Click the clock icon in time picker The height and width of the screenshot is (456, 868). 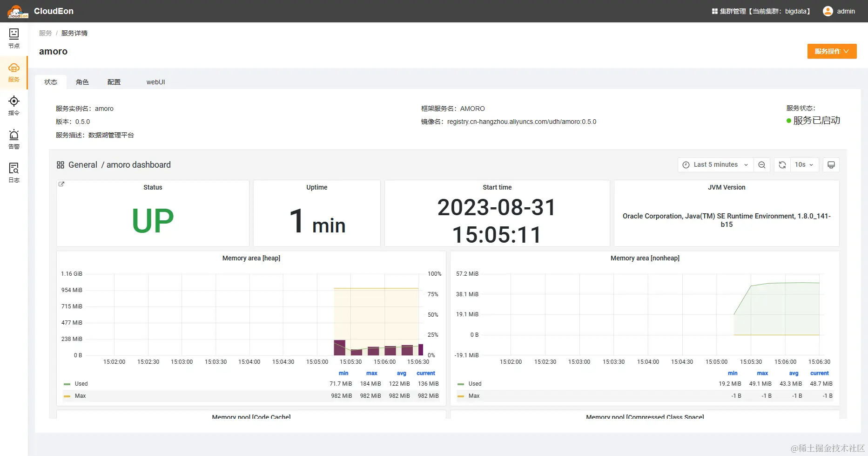(x=686, y=165)
